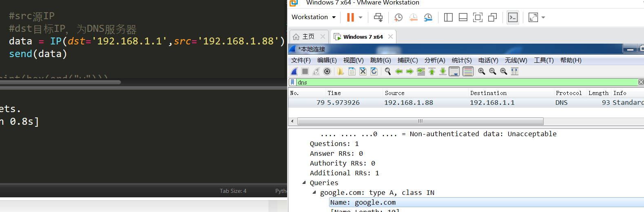Open a capture file with folder icon
Screen dimensions: 644x212
pyautogui.click(x=341, y=71)
